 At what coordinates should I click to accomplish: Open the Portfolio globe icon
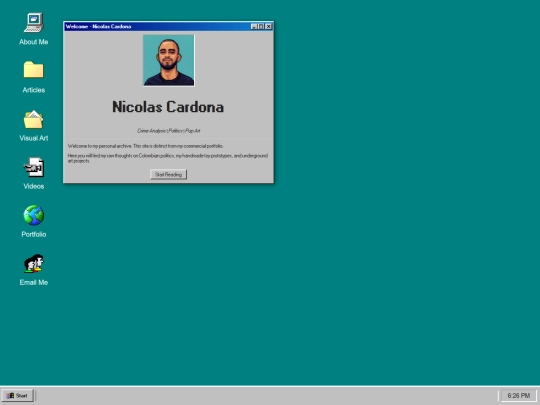point(33,215)
